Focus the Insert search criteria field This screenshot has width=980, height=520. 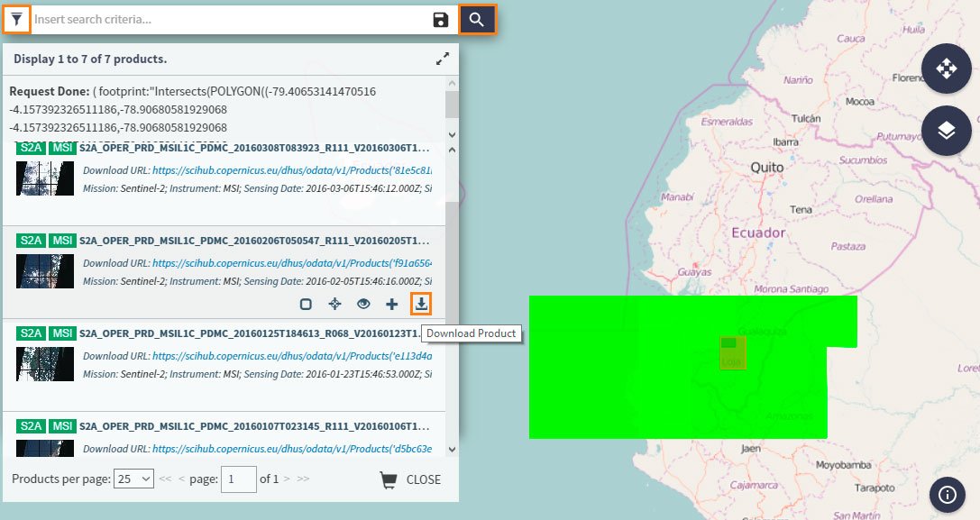[x=231, y=19]
